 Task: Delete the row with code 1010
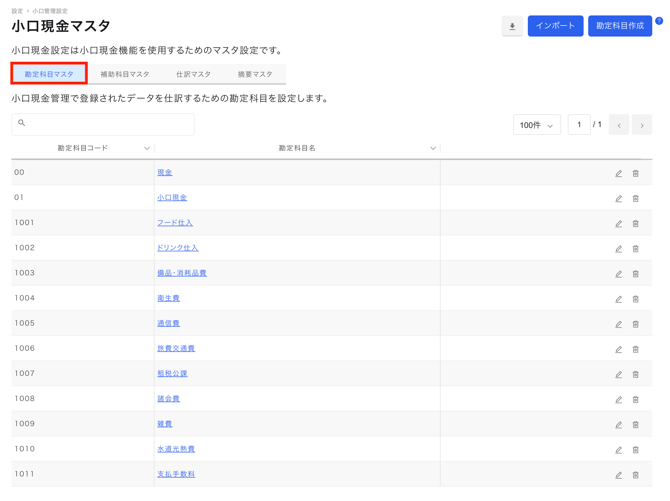point(635,451)
